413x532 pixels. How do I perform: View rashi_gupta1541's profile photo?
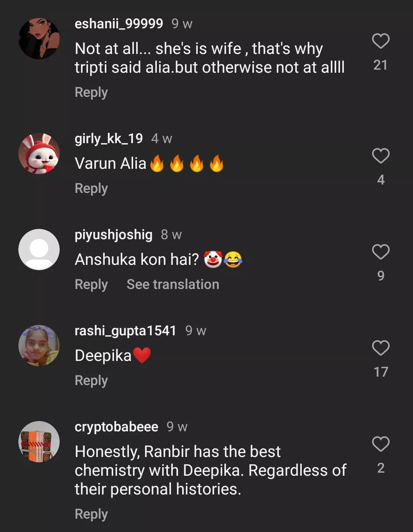click(39, 346)
